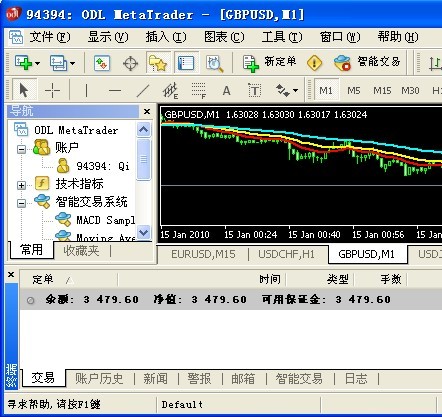Click the navigator scrollbar thumb
Image resolution: width=442 pixels, height=417 pixels.
click(144, 159)
